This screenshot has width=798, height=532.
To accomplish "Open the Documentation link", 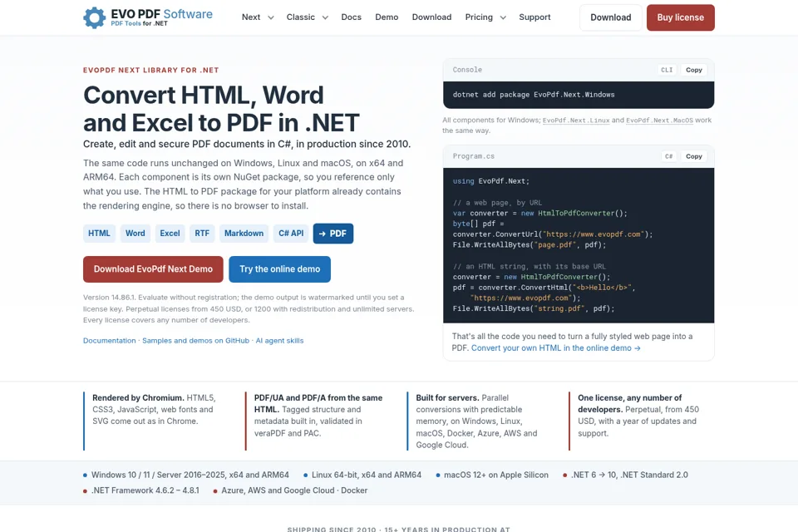I will [x=110, y=341].
